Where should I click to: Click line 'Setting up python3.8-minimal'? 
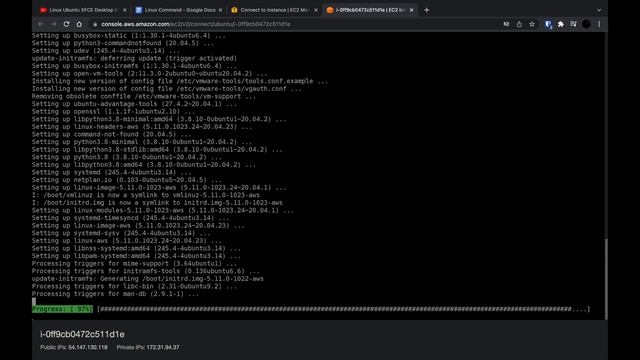(142, 142)
